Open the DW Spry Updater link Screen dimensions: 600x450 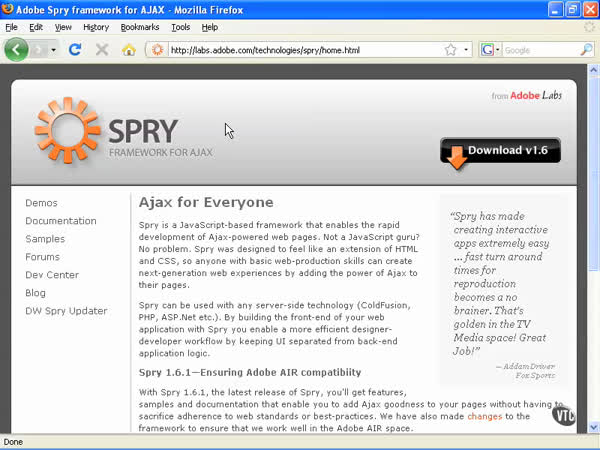click(66, 311)
